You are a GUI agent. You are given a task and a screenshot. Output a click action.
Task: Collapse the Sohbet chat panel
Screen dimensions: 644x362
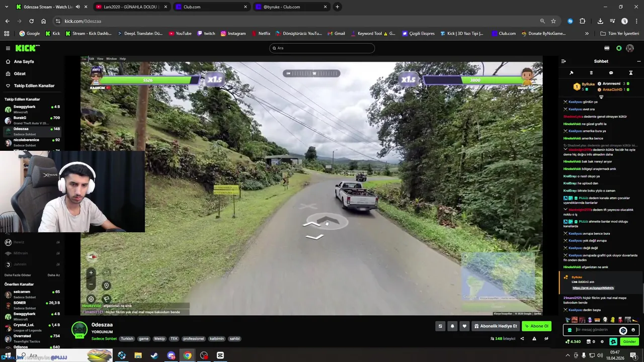pyautogui.click(x=563, y=61)
